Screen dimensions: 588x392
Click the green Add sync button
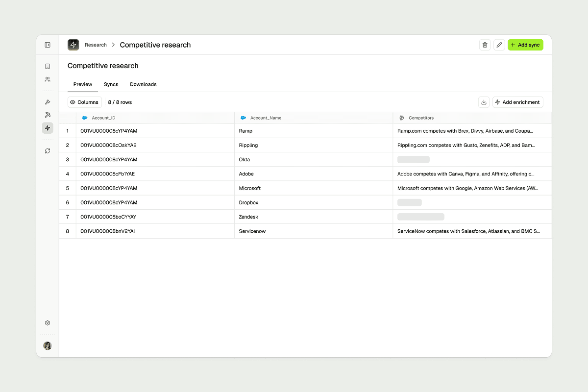coord(525,45)
